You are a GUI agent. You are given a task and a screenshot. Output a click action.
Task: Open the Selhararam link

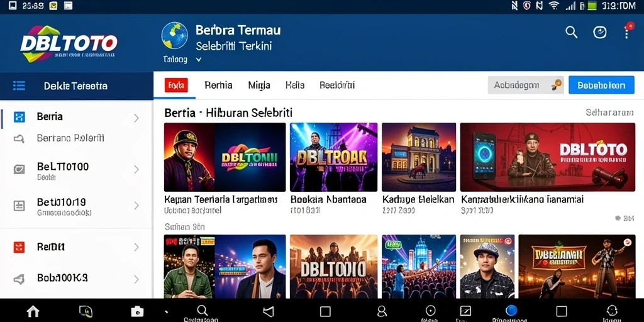tap(609, 113)
